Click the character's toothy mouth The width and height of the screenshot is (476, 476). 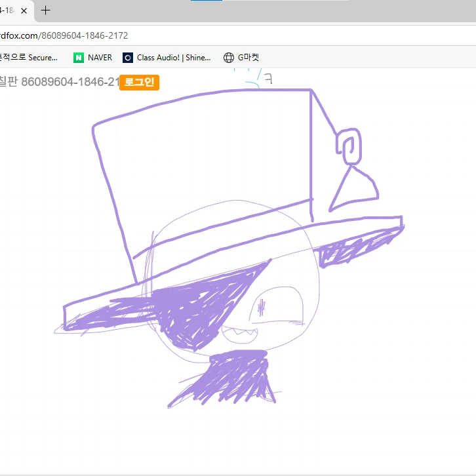pos(239,334)
